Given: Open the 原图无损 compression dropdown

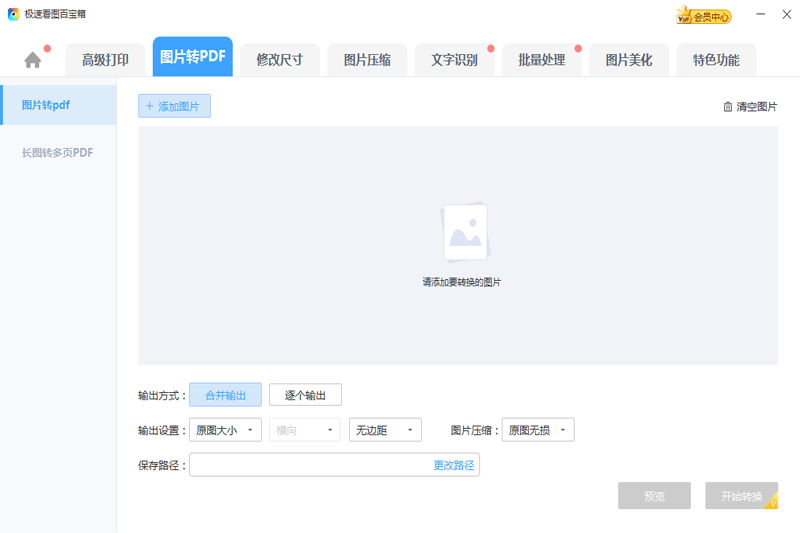Looking at the screenshot, I should tap(538, 430).
